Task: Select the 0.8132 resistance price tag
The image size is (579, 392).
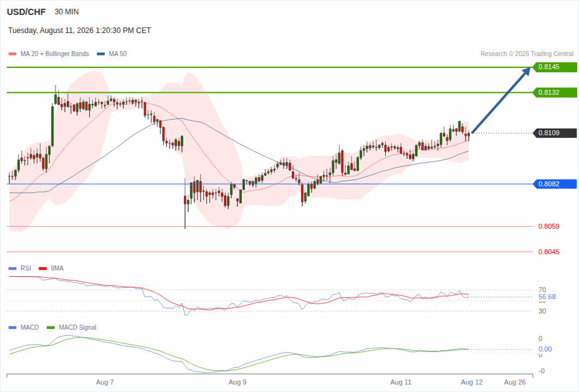Action: [555, 92]
